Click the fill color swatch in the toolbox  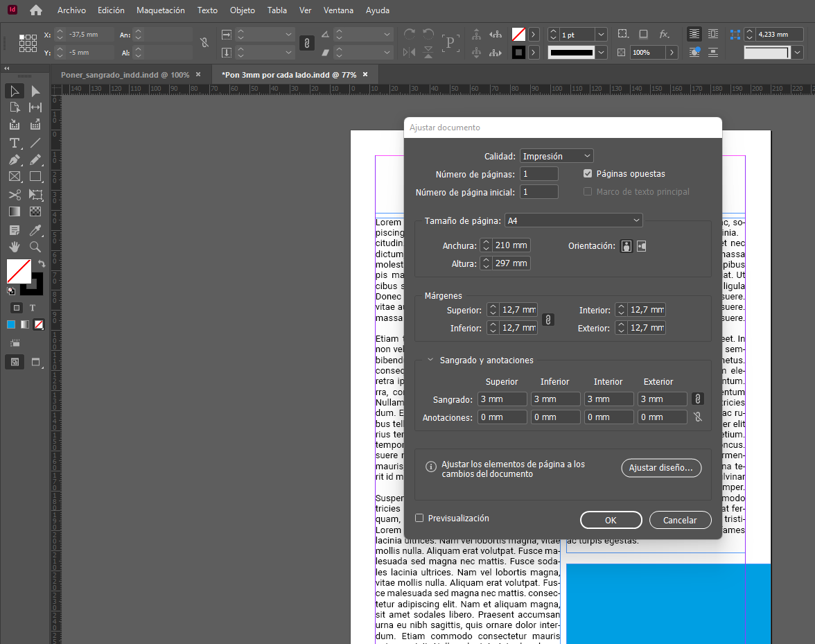pos(18,270)
